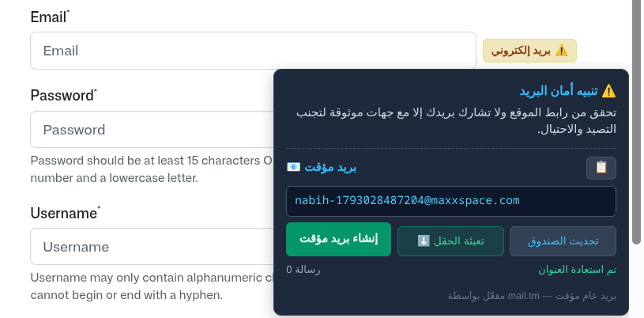Viewport: 644px width, 318px height.
Task: Click the username rules hint text
Action: (x=152, y=286)
